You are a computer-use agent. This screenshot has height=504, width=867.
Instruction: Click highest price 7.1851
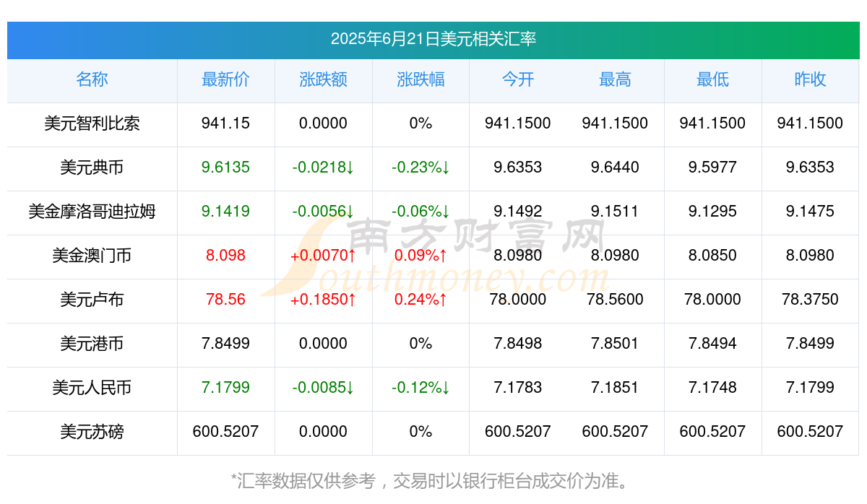pos(615,388)
